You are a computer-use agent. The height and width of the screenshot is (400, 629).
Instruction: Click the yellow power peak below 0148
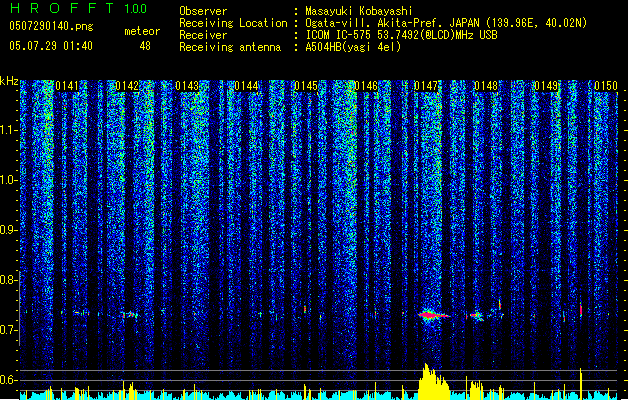[477, 390]
